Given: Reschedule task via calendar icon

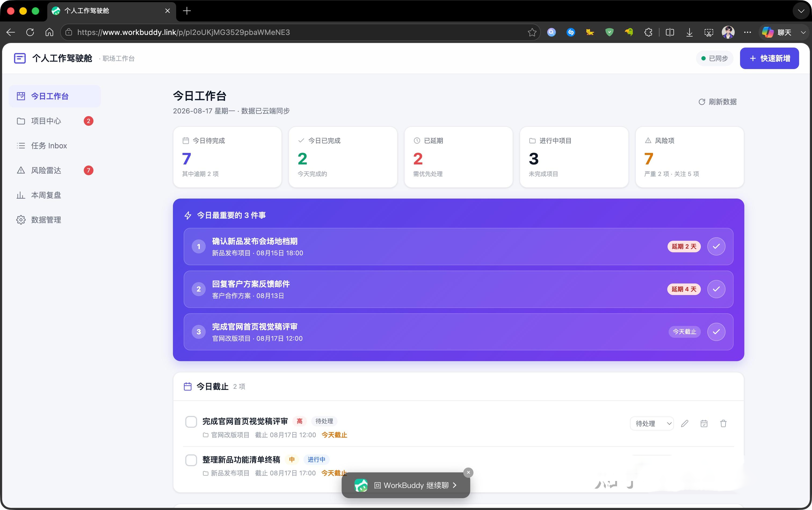Looking at the screenshot, I should 704,423.
